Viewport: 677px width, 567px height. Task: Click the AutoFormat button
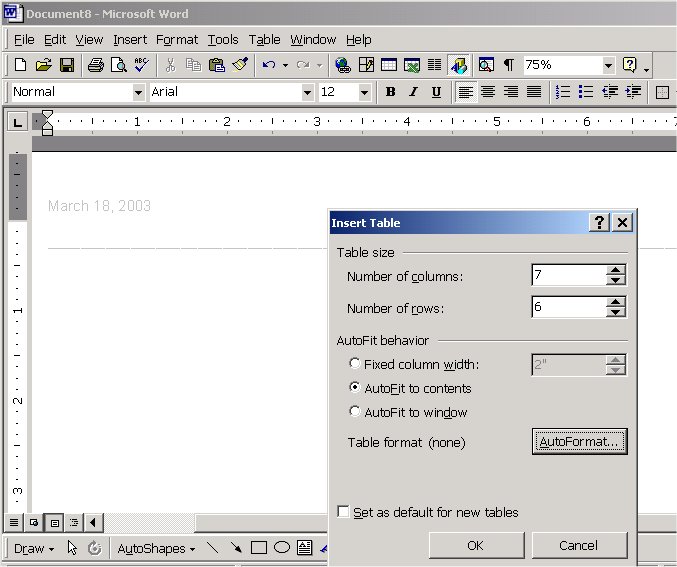[x=579, y=442]
